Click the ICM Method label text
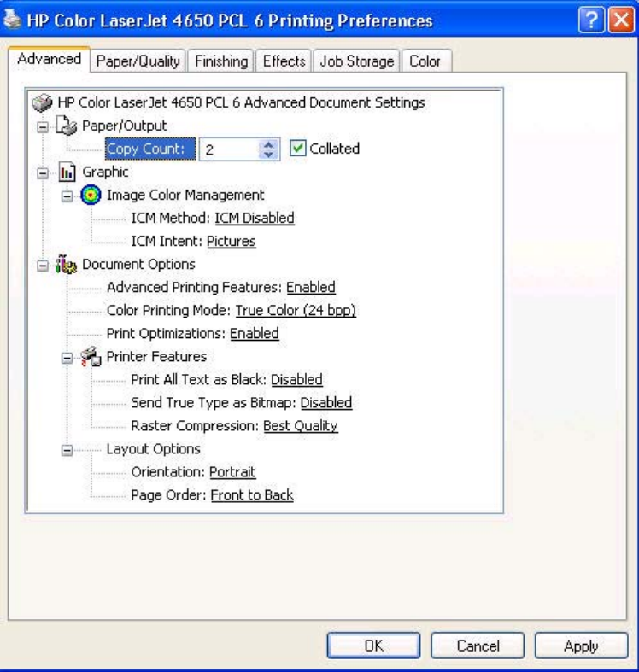This screenshot has height=672, width=639. 171,218
